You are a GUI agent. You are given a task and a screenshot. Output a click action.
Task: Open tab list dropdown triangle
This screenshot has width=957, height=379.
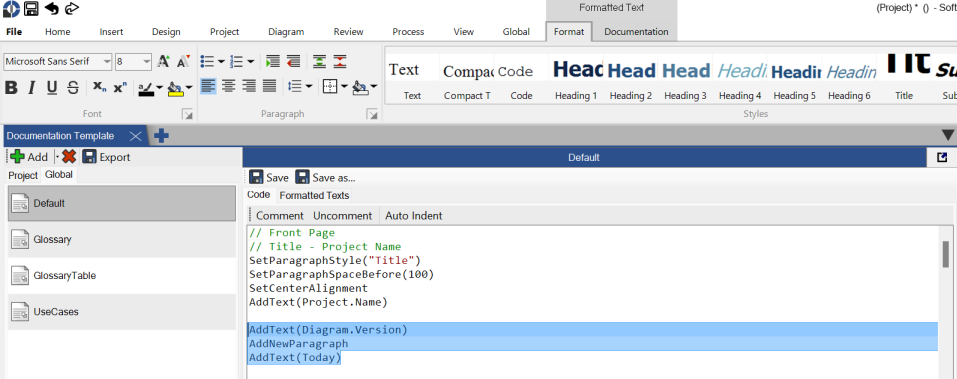click(948, 135)
